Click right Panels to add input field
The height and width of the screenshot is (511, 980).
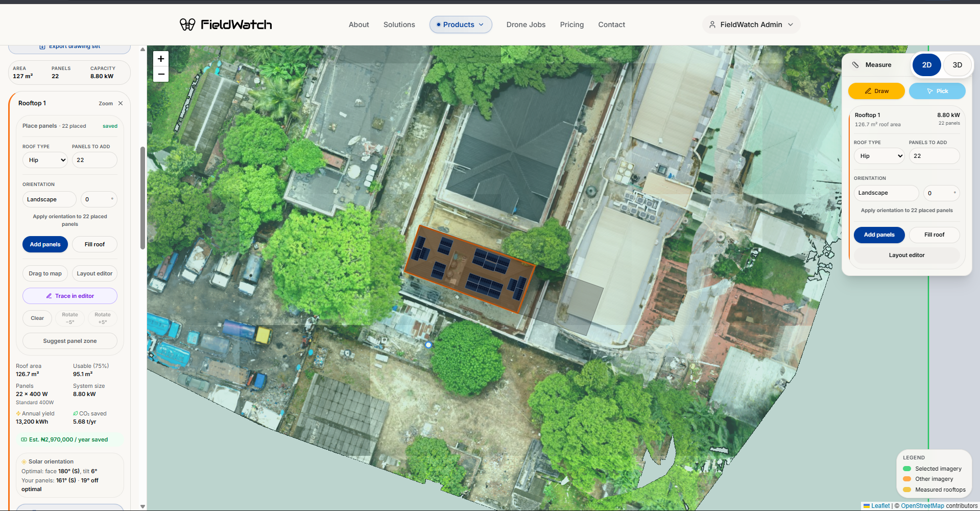pyautogui.click(x=935, y=156)
